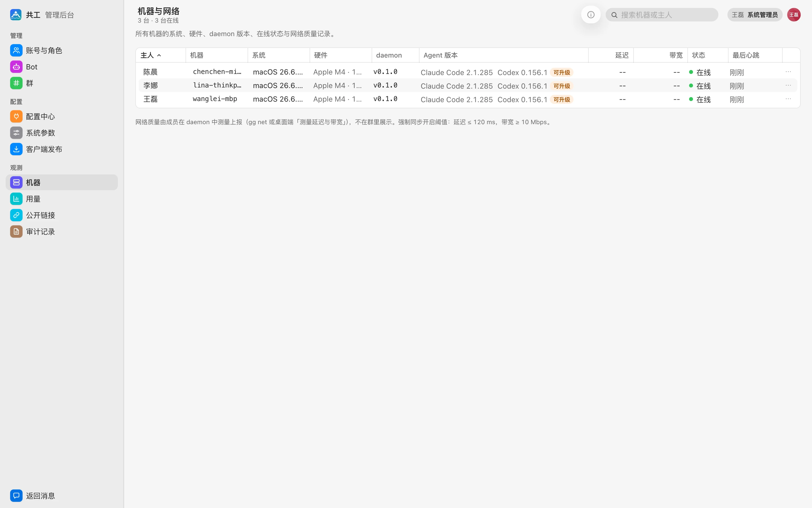Click the red 王磊 avatar
The height and width of the screenshot is (508, 812).
coord(794,15)
